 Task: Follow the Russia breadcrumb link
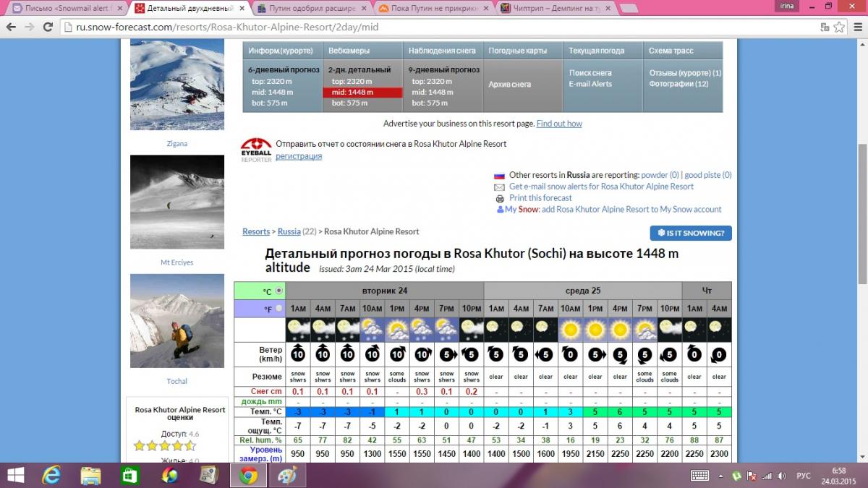[x=289, y=232]
